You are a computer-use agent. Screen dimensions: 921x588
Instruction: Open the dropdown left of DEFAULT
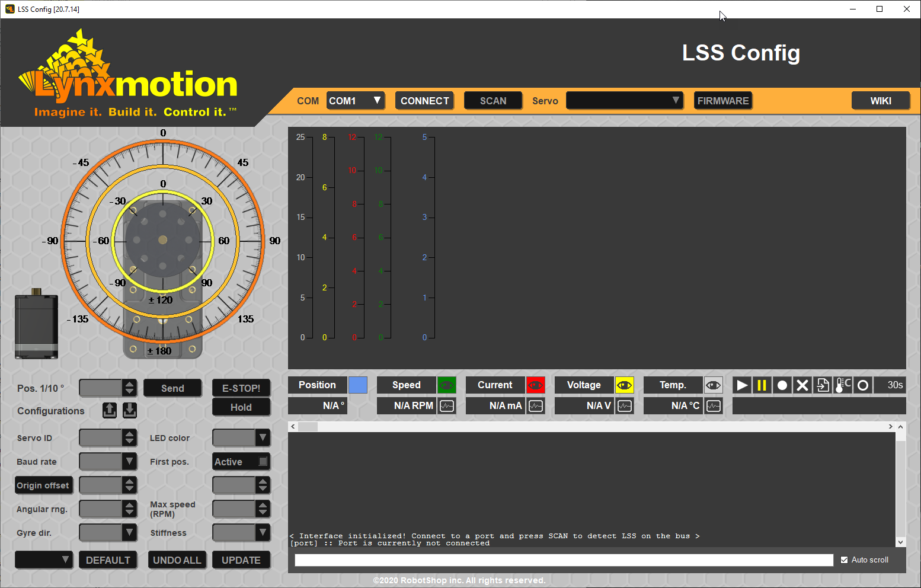pos(44,560)
